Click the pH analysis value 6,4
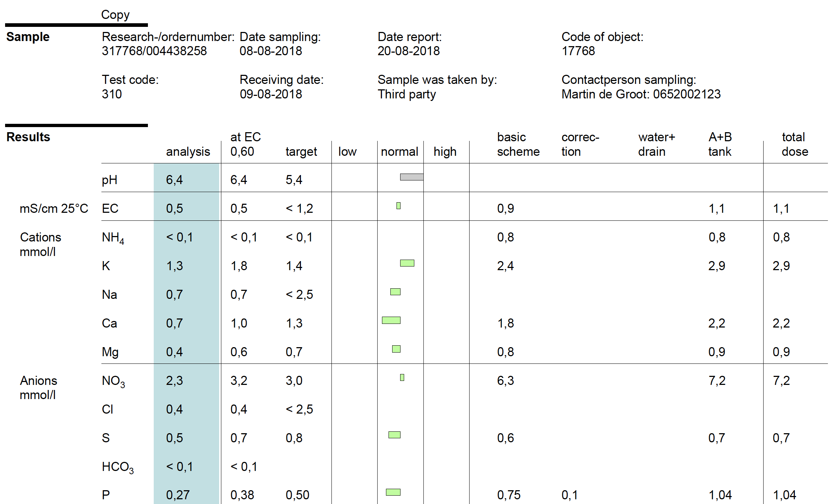The image size is (833, 504). [x=174, y=180]
